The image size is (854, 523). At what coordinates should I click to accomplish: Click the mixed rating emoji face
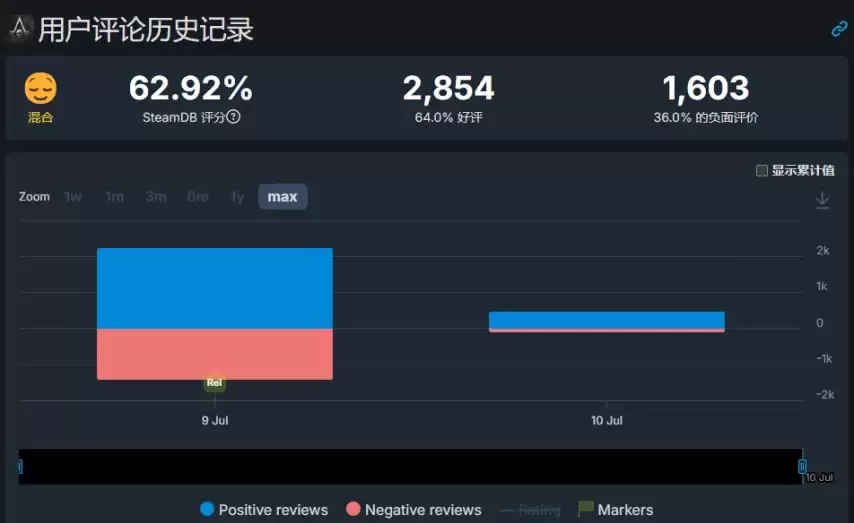tap(40, 88)
